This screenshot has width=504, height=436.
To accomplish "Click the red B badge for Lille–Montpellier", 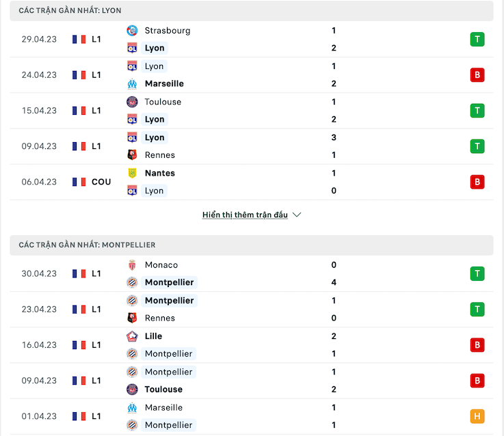I will [477, 345].
